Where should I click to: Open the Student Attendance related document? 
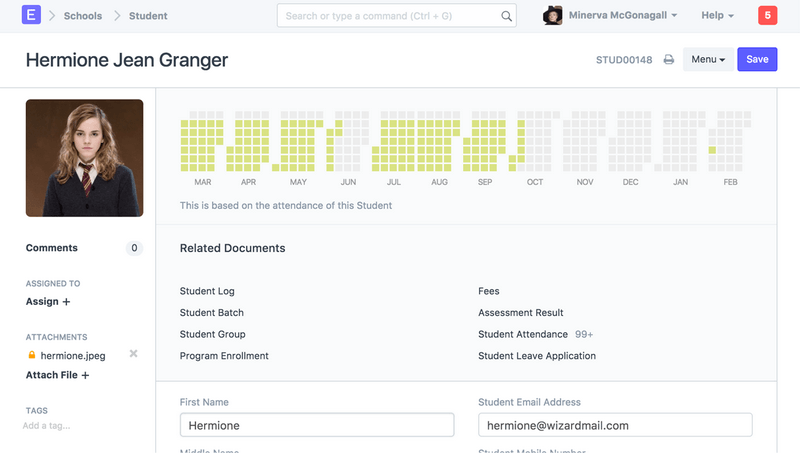click(523, 335)
